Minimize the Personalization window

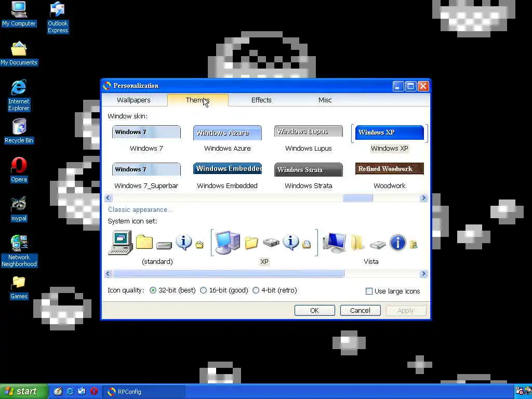[x=398, y=86]
